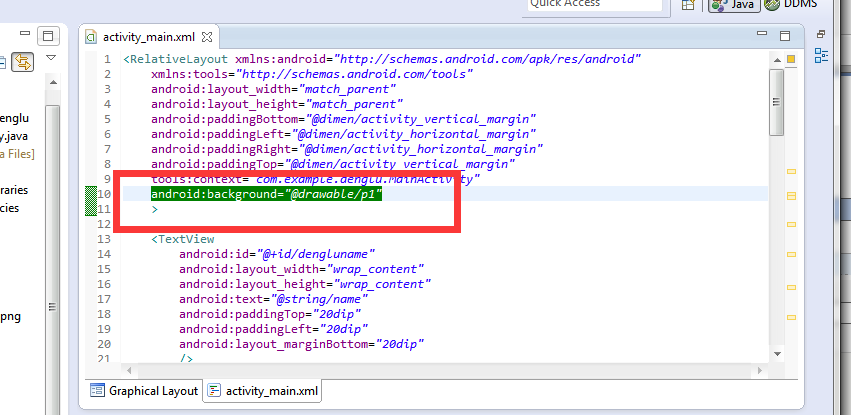
Task: Maximize the left package explorer panel
Action: tap(48, 36)
